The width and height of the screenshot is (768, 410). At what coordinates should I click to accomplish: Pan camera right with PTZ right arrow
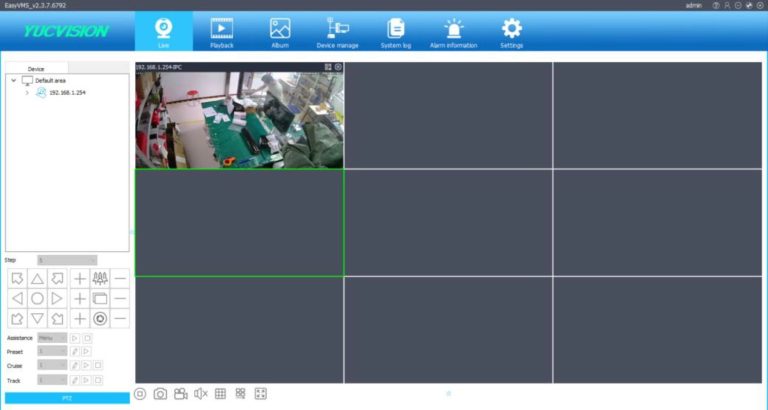57,298
